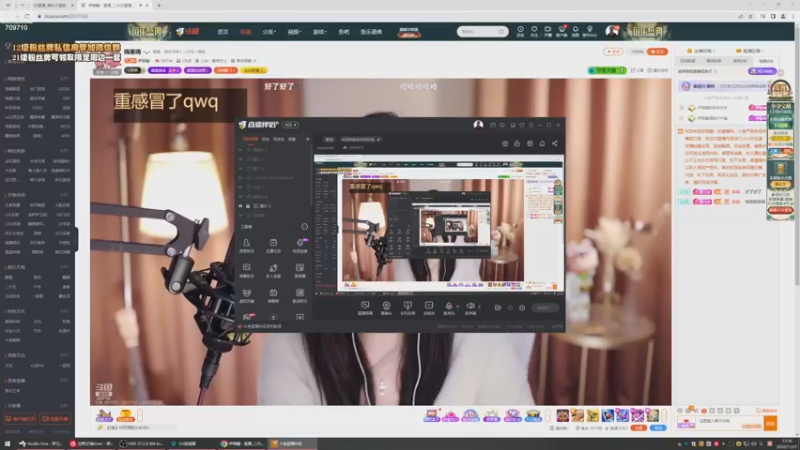The height and width of the screenshot is (450, 800).
Task: Open the virtual avatar (bear face) tool in the companion toolbox
Action: (246, 295)
